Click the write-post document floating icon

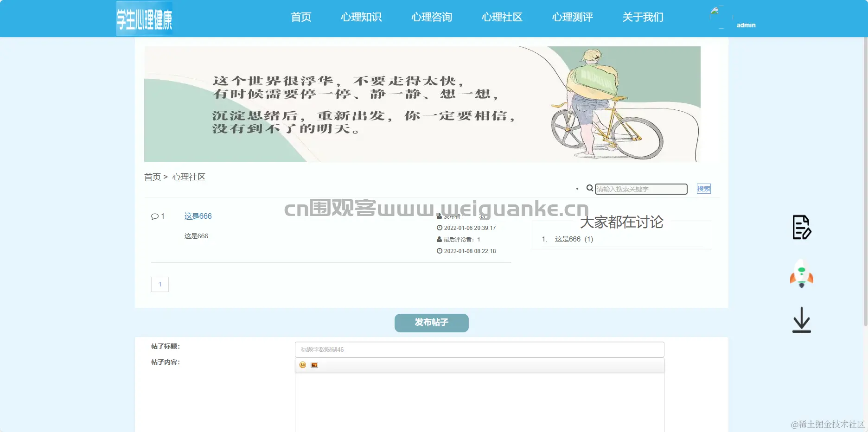[802, 227]
